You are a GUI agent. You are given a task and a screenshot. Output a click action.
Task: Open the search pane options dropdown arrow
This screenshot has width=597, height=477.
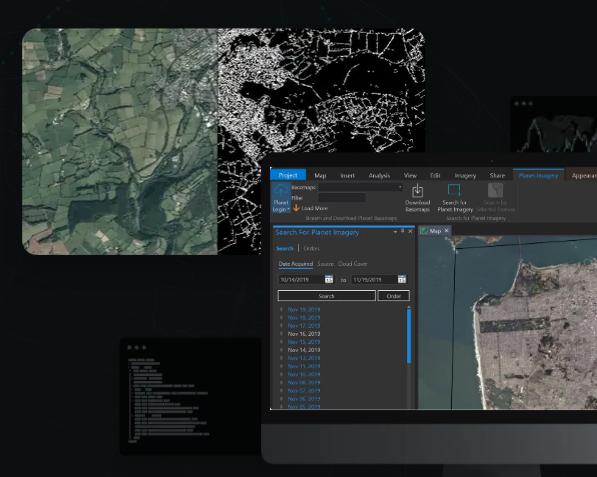pos(395,231)
